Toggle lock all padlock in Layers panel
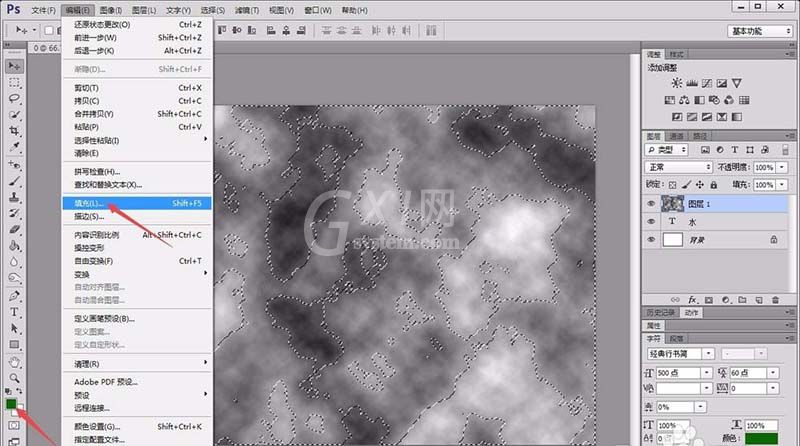Image resolution: width=800 pixels, height=446 pixels. (713, 185)
